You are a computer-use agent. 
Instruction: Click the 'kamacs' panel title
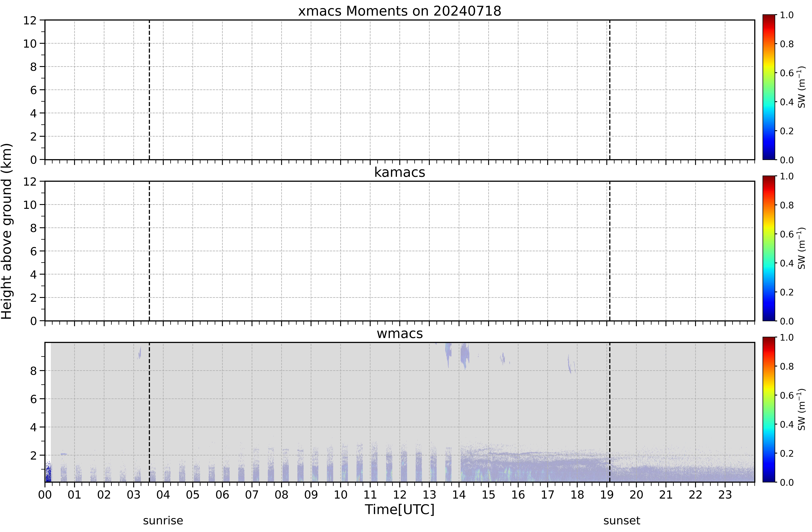400,172
